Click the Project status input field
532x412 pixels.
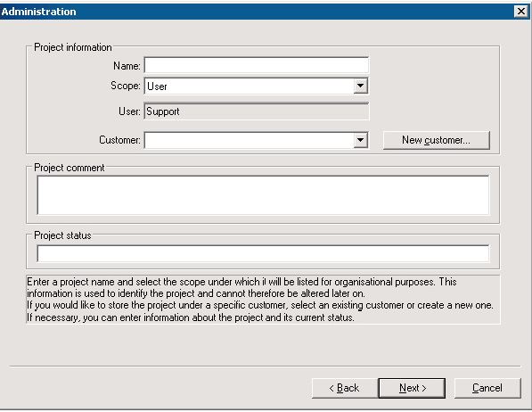263,253
